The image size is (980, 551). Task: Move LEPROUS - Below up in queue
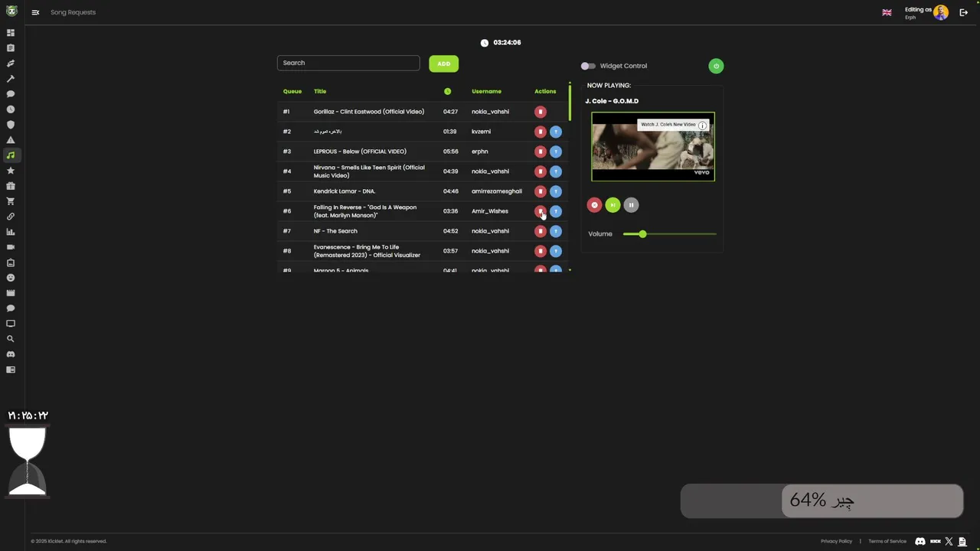(x=556, y=152)
